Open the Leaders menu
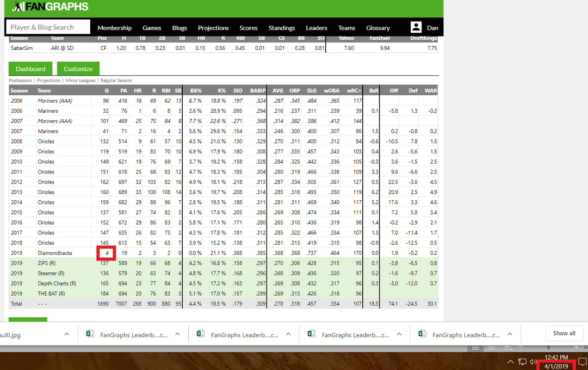This screenshot has height=370, width=588. click(316, 28)
